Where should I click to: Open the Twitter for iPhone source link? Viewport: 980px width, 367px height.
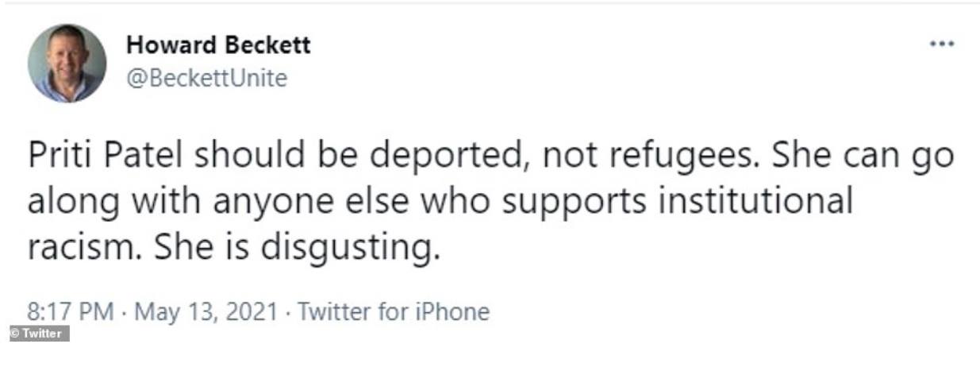tap(393, 311)
